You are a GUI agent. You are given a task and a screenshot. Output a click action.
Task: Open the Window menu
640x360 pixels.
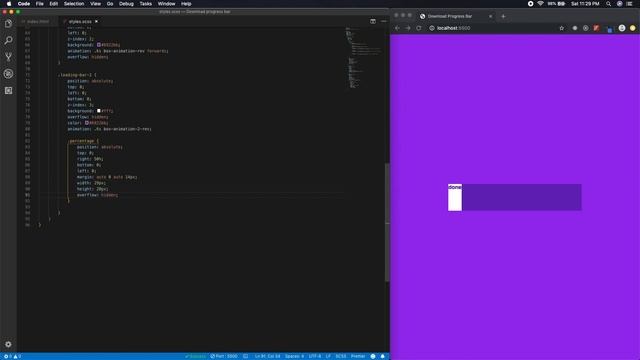point(167,4)
